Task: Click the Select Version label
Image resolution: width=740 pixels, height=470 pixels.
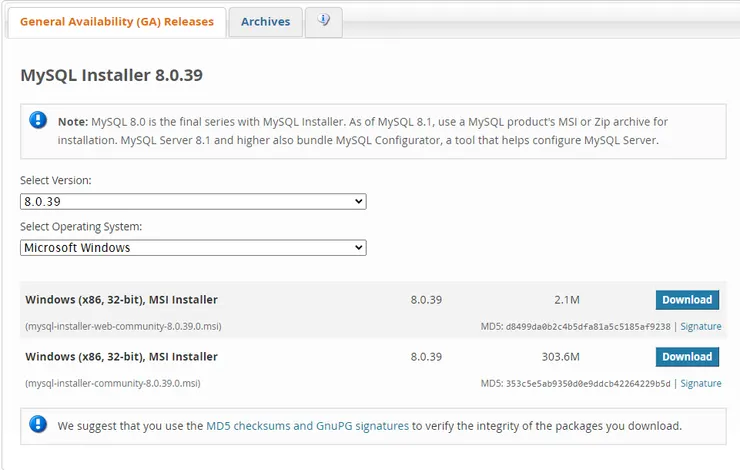Action: tap(56, 180)
